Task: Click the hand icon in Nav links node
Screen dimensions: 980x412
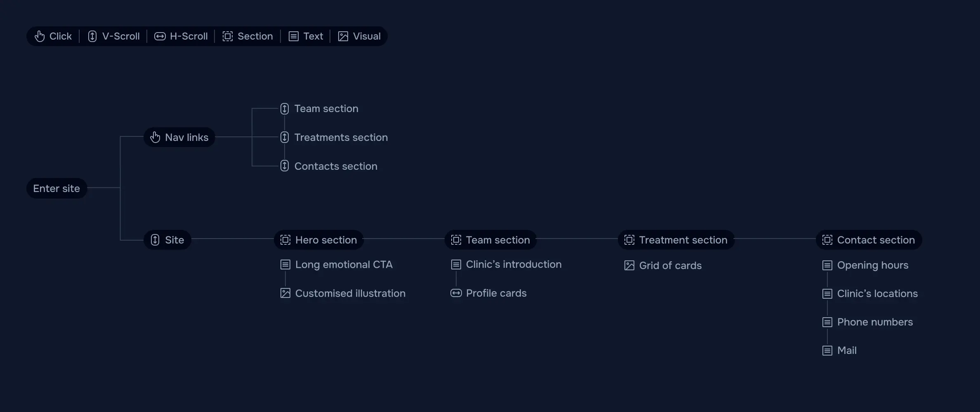Action: pyautogui.click(x=155, y=137)
